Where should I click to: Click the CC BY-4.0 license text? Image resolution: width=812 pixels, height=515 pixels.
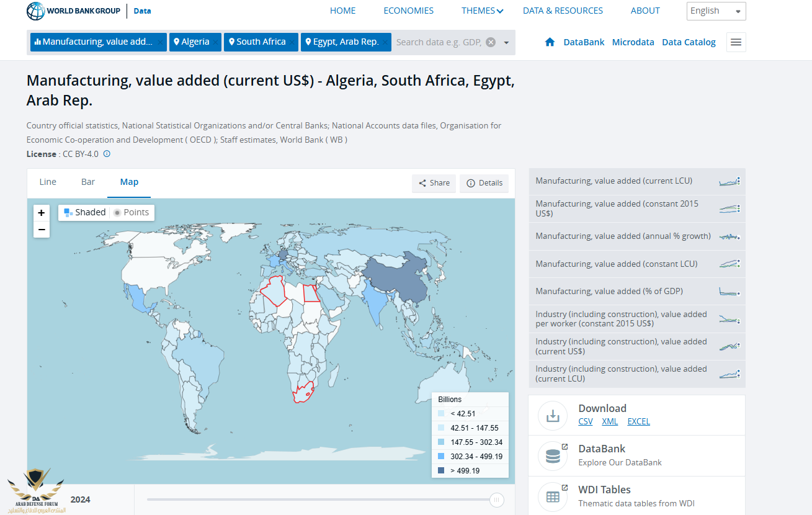80,154
